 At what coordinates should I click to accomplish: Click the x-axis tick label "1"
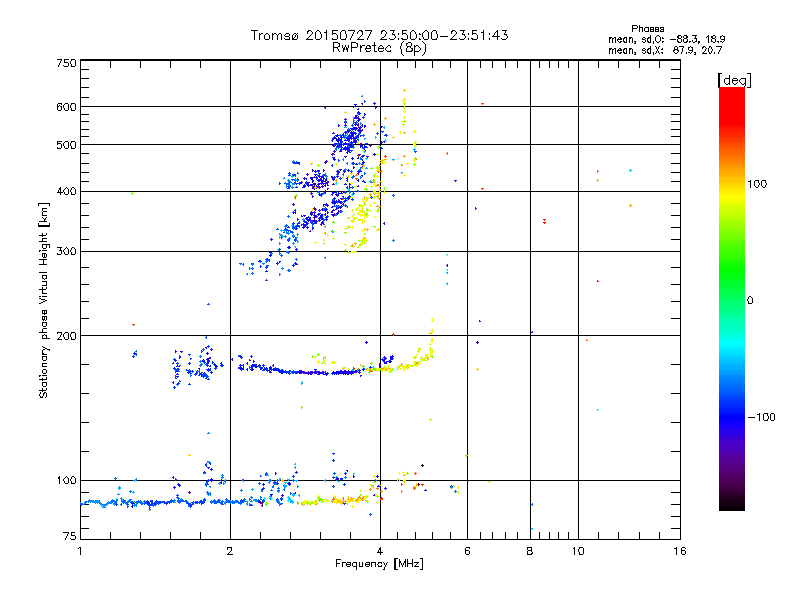click(80, 551)
